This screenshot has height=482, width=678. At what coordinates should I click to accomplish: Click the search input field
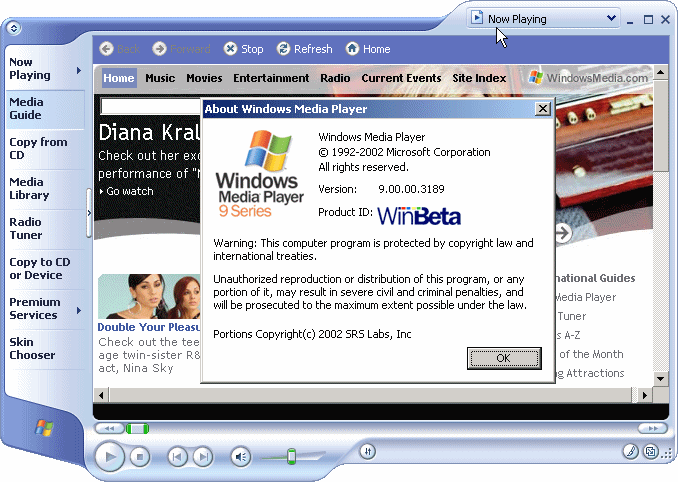[x=151, y=106]
